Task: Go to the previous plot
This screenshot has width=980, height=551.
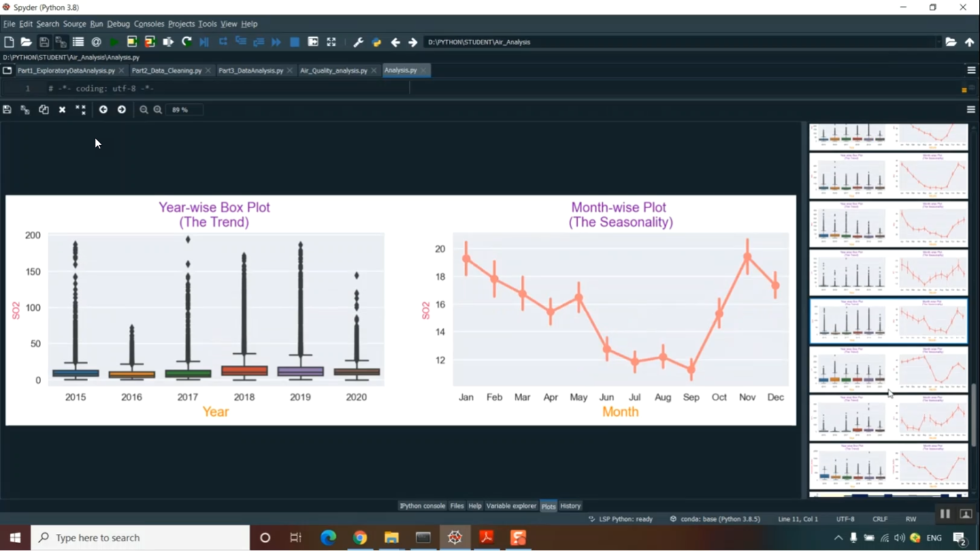Action: coord(103,110)
